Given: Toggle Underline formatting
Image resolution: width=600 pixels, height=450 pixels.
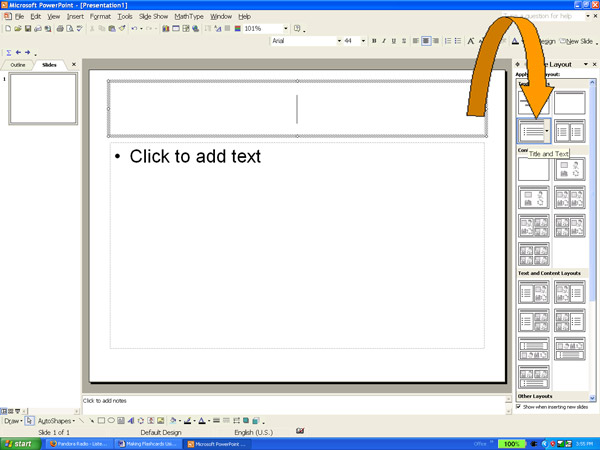Looking at the screenshot, I should (394, 41).
